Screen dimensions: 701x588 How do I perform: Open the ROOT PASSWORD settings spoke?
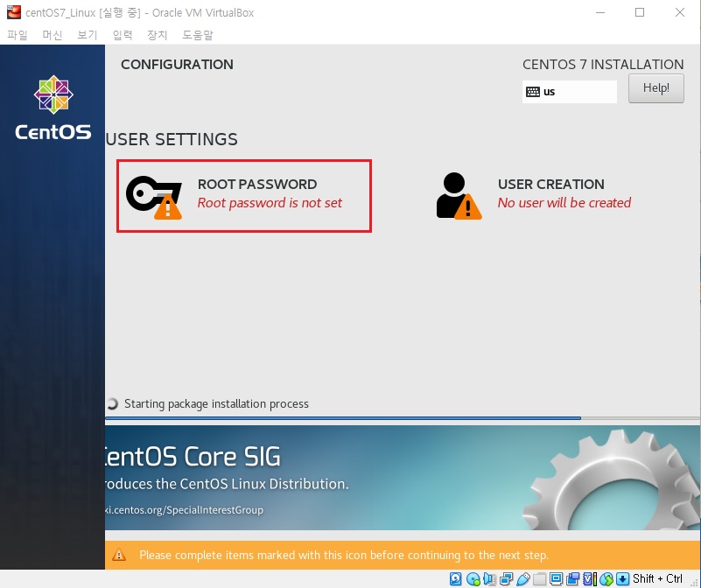[244, 196]
